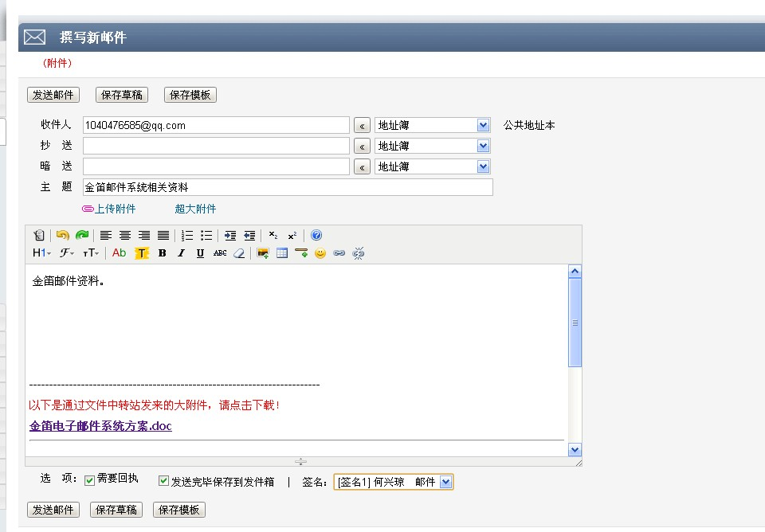Screen dimensions: 765x532
Task: Apply subscript formatting
Action: point(273,236)
